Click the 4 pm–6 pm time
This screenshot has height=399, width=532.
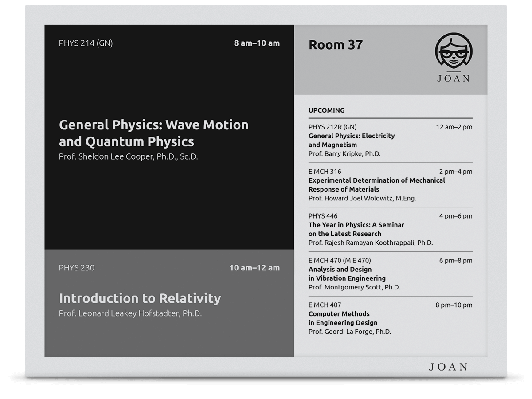pyautogui.click(x=456, y=216)
